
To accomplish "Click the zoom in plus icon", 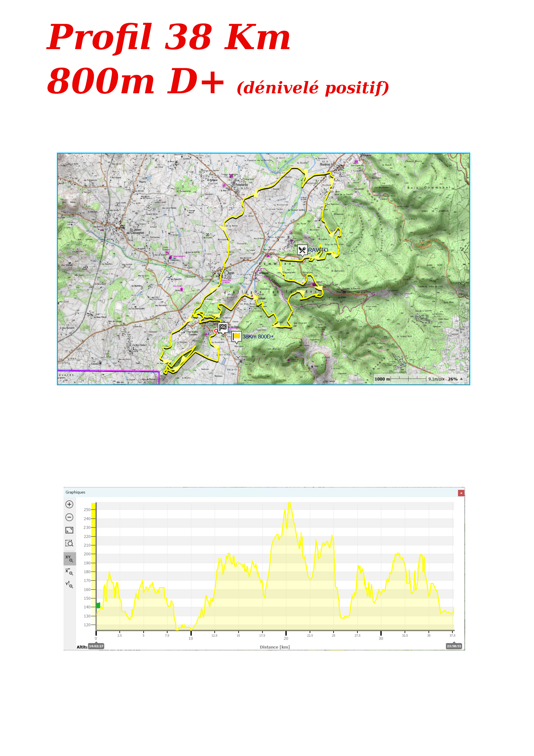I will point(69,505).
